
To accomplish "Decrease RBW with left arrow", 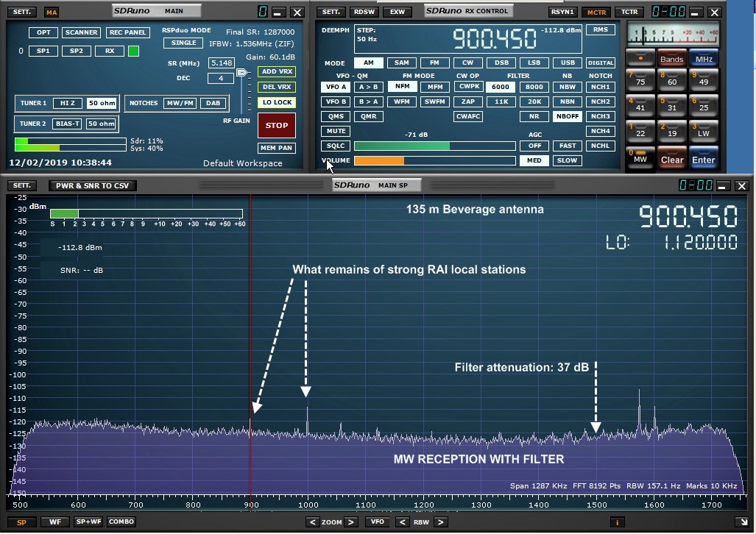I will coord(402,522).
